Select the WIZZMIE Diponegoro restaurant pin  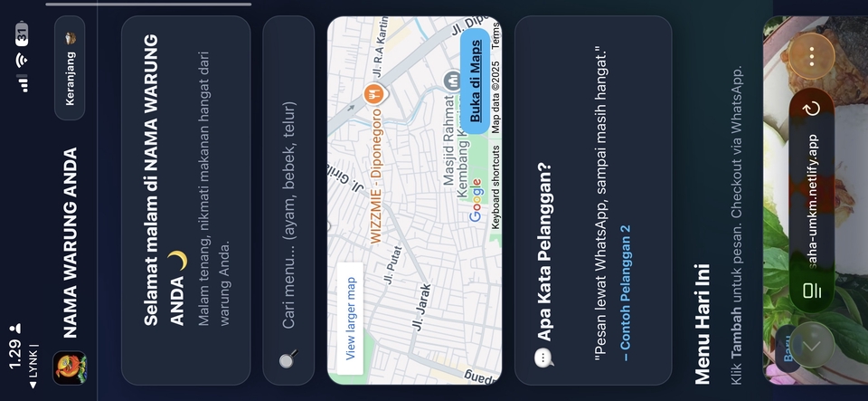point(373,93)
